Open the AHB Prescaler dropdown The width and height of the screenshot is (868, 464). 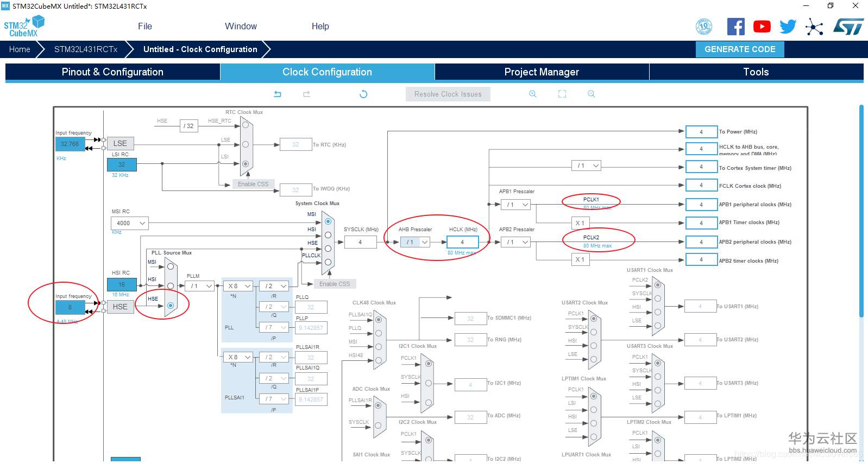click(416, 242)
